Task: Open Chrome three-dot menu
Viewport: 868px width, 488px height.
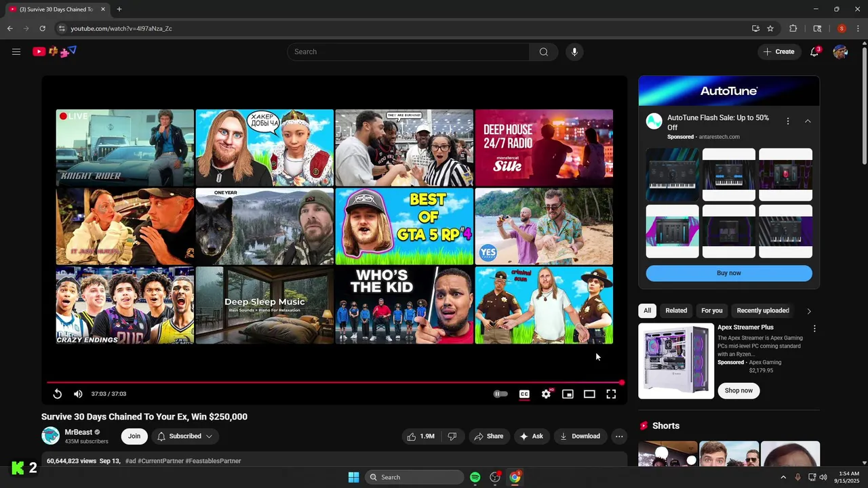Action: click(859, 28)
